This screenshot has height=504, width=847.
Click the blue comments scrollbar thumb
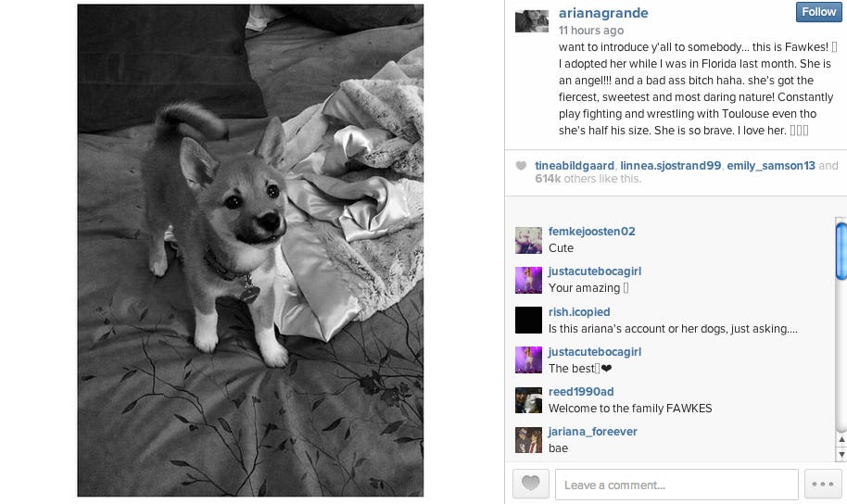[841, 252]
